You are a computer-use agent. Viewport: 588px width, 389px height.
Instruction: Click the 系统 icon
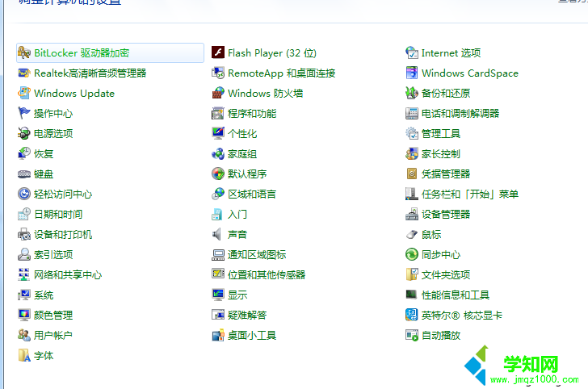[24, 295]
